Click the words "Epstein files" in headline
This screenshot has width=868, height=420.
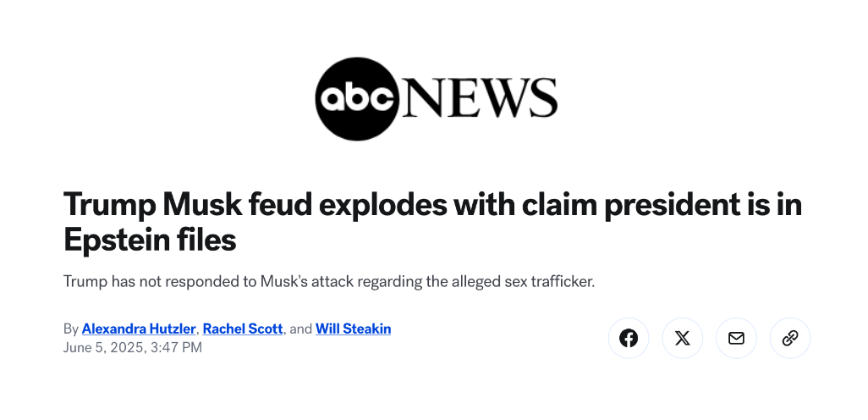150,240
